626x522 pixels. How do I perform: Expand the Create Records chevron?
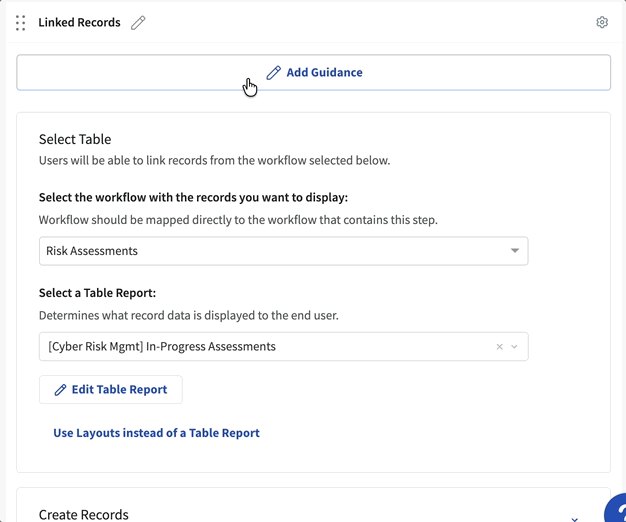pos(574,518)
